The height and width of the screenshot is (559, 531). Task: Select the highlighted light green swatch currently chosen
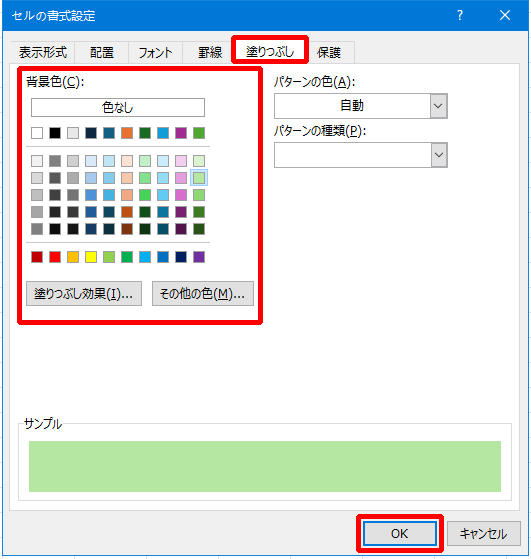tap(199, 178)
